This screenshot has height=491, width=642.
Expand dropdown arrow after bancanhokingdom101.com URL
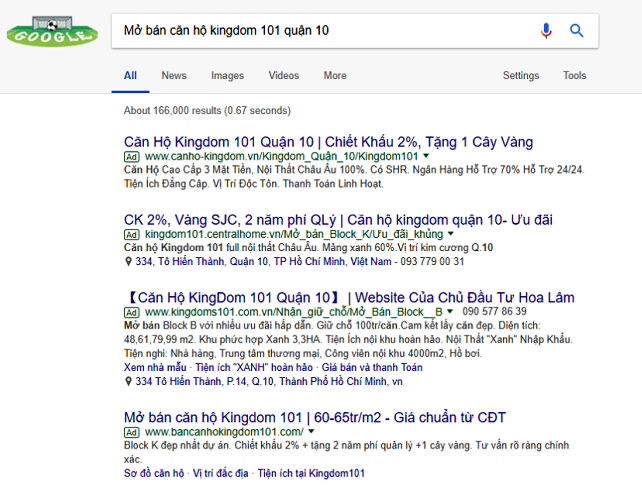coord(311,431)
